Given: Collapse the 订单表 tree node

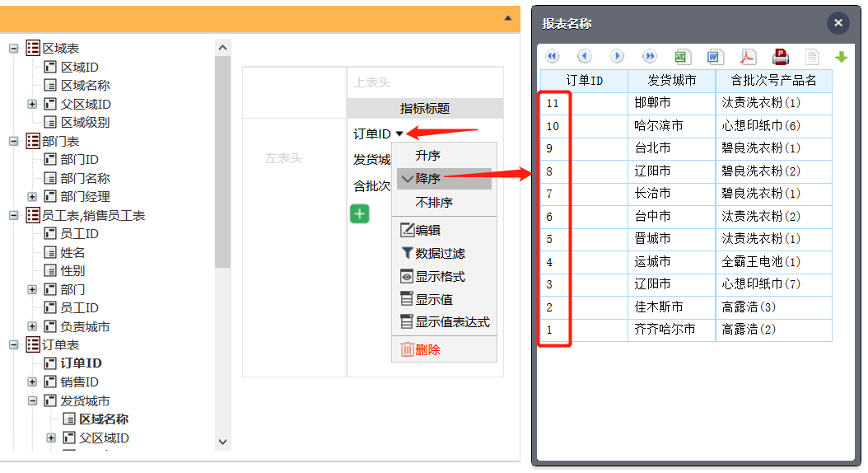Looking at the screenshot, I should tap(13, 345).
